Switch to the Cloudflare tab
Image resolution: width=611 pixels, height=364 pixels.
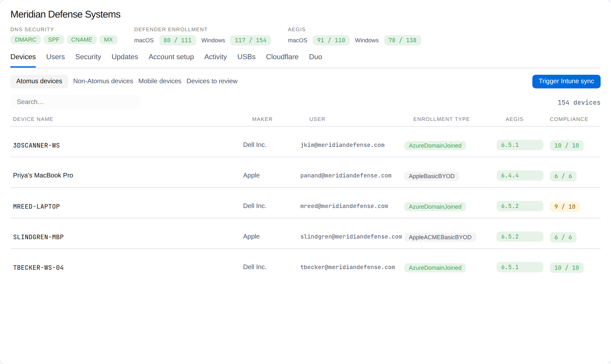tap(282, 57)
